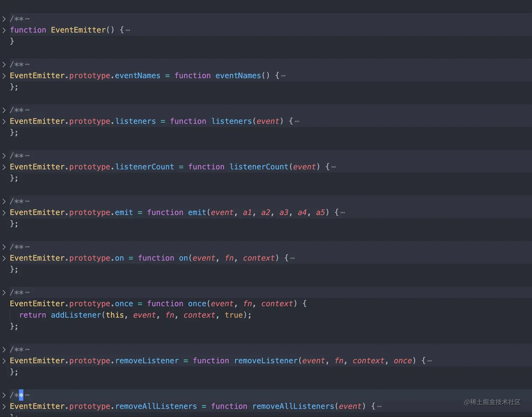This screenshot has width=532, height=417.
Task: Expand the prototype.on function fold
Action: click(x=4, y=258)
